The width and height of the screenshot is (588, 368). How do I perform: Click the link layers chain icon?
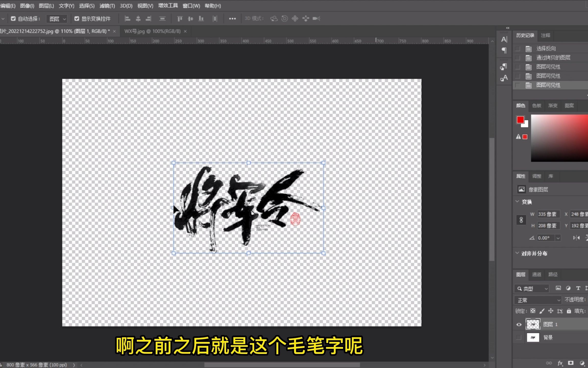tap(549, 363)
